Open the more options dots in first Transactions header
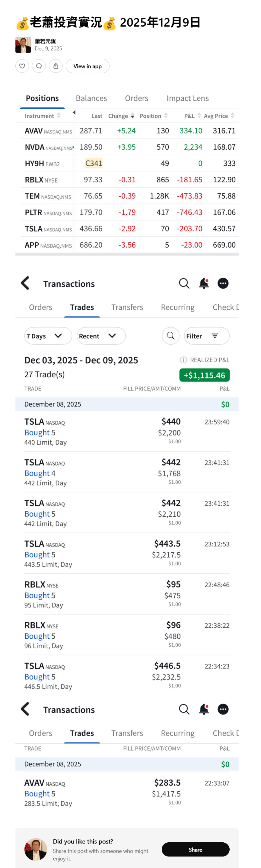Screen dimensions: 261x868 tap(223, 283)
